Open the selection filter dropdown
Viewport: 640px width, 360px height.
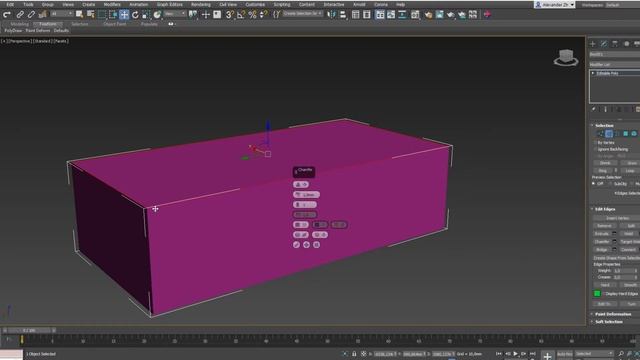(x=62, y=14)
